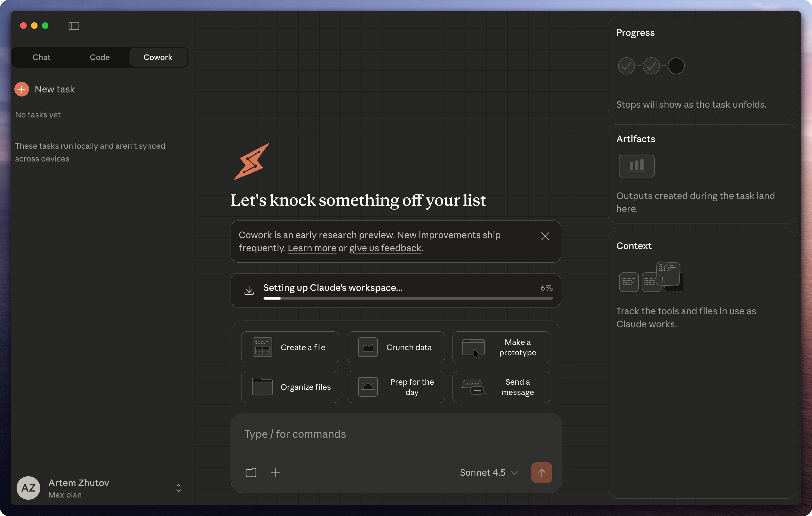The width and height of the screenshot is (812, 516).
Task: Click the plus attachment icon
Action: pyautogui.click(x=275, y=473)
